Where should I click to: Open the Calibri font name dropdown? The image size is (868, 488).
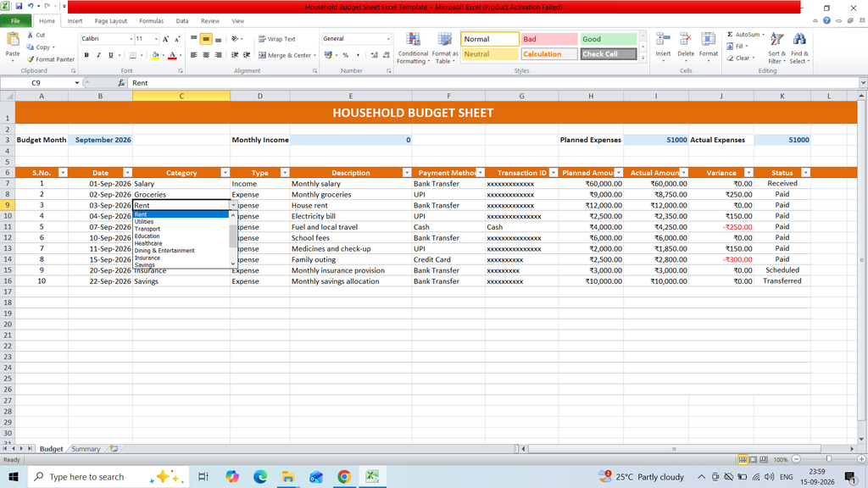131,39
